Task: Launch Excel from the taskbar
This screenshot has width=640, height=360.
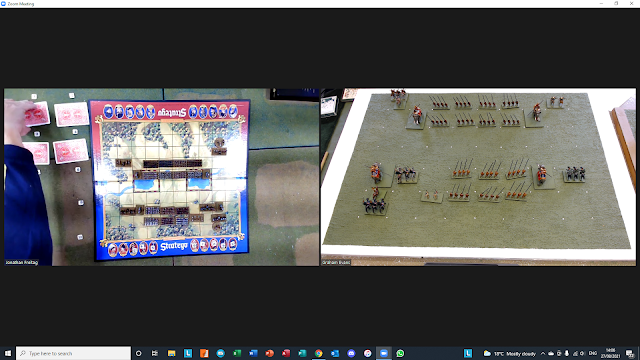Action: coord(237,353)
